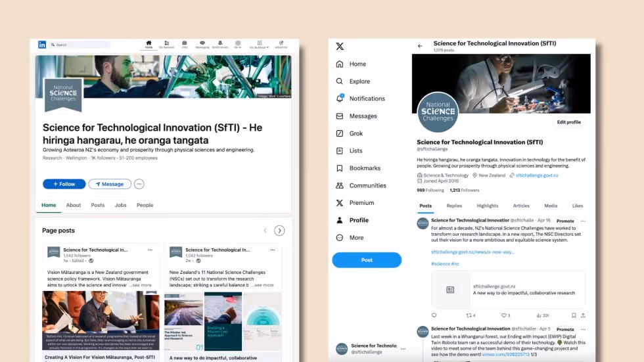Screen dimensions: 644x362
Task: Switch to Replies tab
Action: click(454, 206)
